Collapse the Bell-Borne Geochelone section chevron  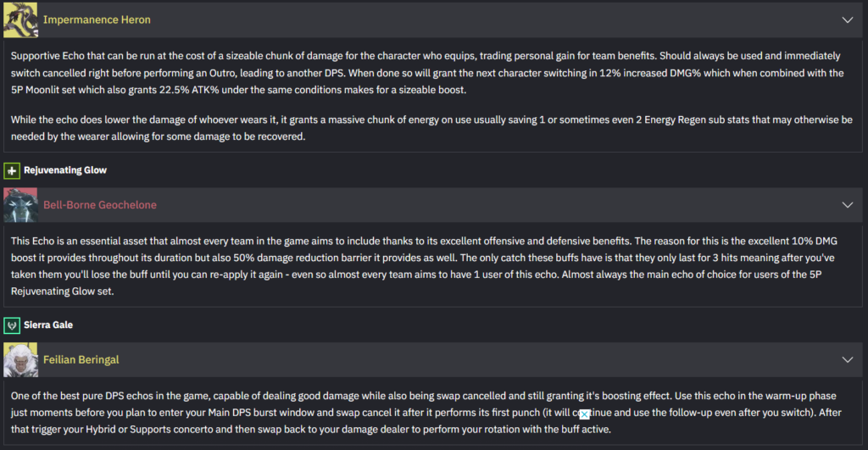(847, 205)
